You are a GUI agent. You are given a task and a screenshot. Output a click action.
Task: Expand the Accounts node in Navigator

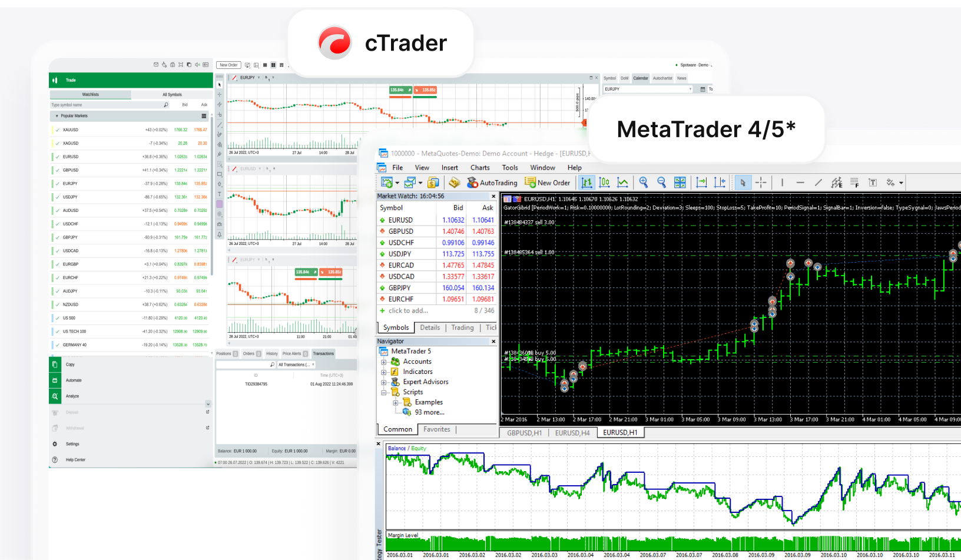click(x=383, y=362)
